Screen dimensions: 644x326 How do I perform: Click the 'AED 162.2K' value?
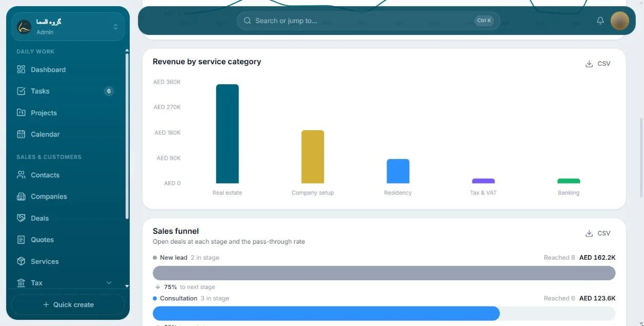click(597, 258)
